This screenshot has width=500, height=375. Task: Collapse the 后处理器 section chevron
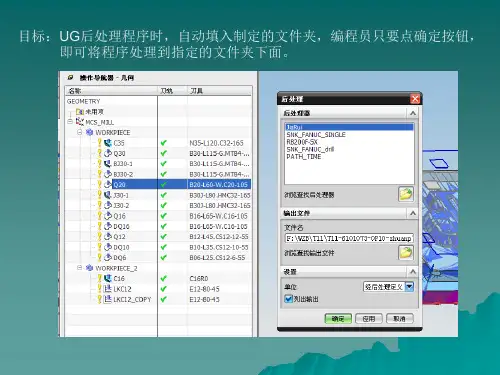coord(413,113)
